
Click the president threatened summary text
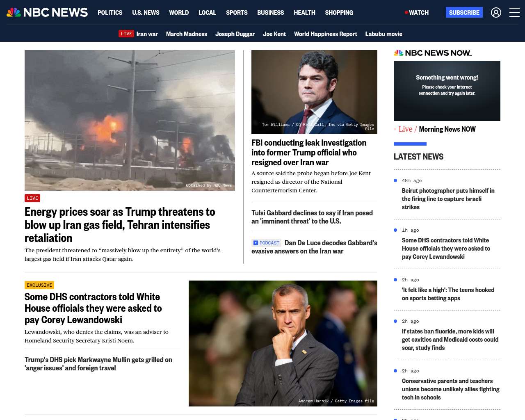123,254
